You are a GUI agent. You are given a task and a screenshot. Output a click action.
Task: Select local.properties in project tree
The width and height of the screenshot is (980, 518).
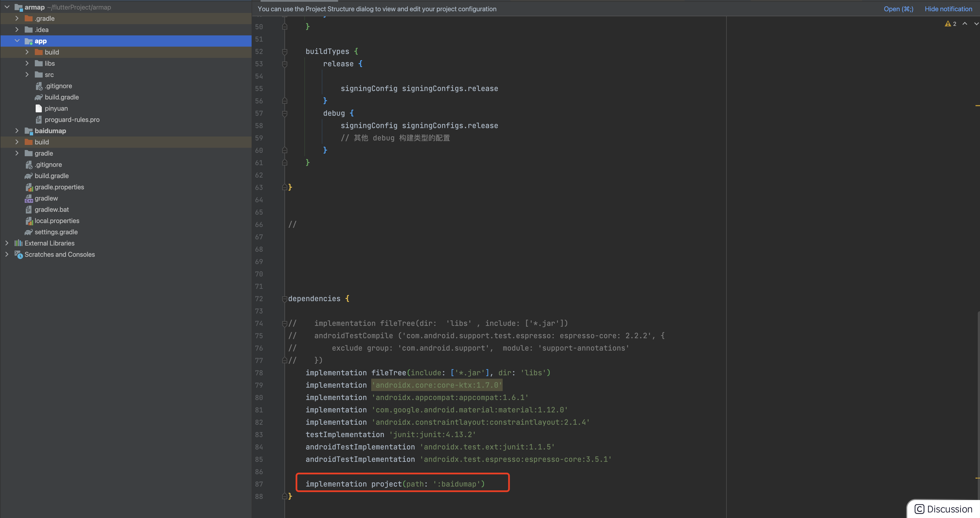coord(57,221)
